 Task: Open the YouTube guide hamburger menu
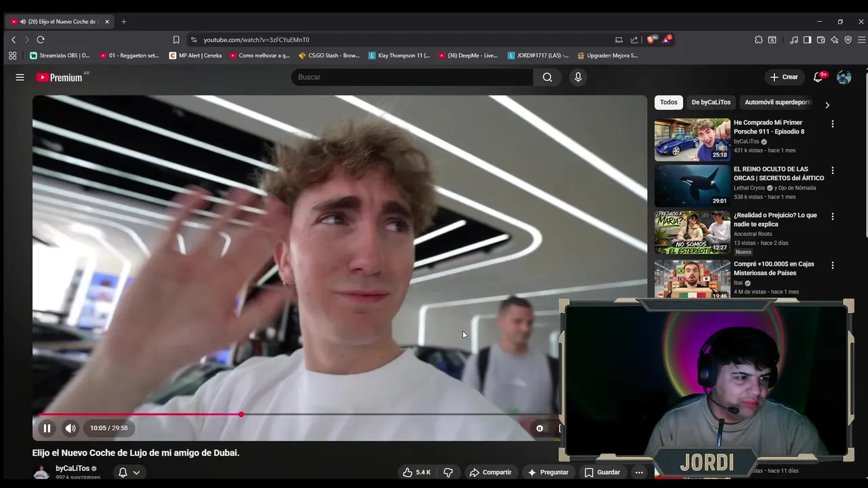click(x=20, y=77)
